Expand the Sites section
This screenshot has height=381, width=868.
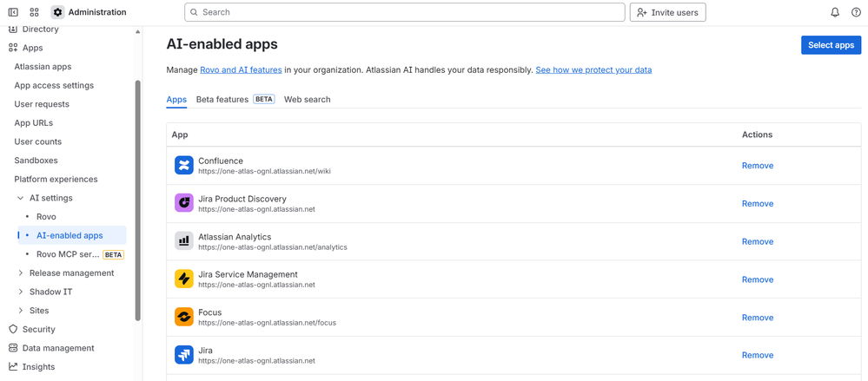(x=21, y=311)
